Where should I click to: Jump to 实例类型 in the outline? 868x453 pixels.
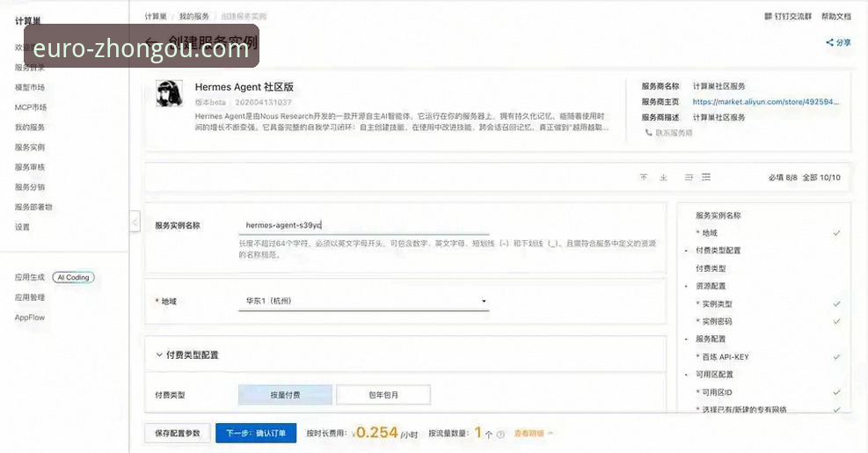coord(717,304)
